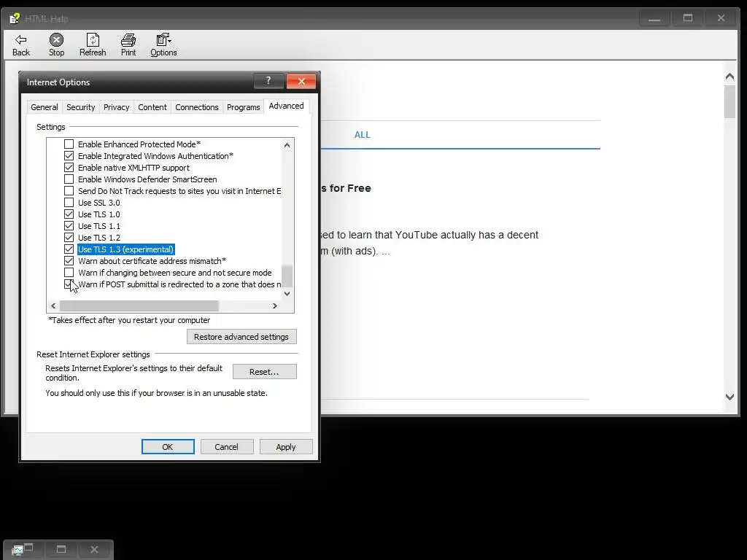Uncheck Use TLS 1.1
Viewport: 747px width, 560px height.
[69, 226]
